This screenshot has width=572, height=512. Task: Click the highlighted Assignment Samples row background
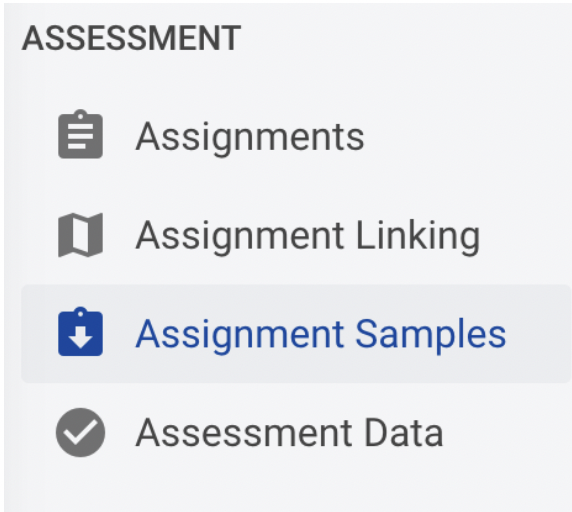296,334
